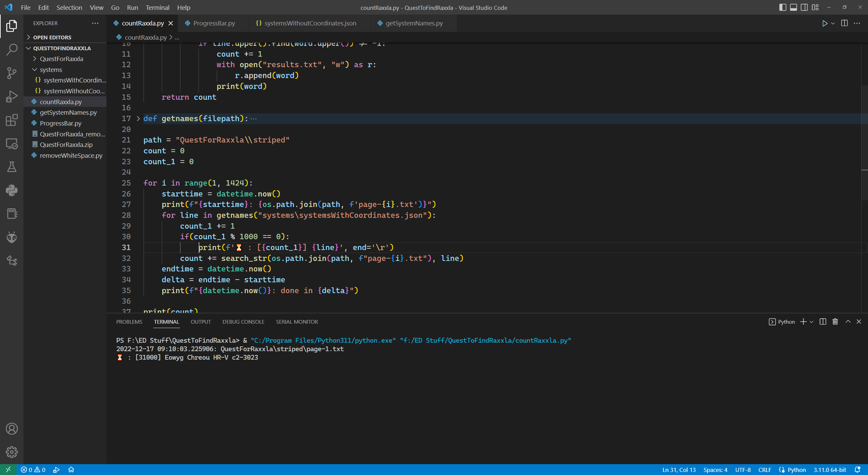Screen dimensions: 868x475
Task: Split the editor right
Action: pyautogui.click(x=844, y=23)
